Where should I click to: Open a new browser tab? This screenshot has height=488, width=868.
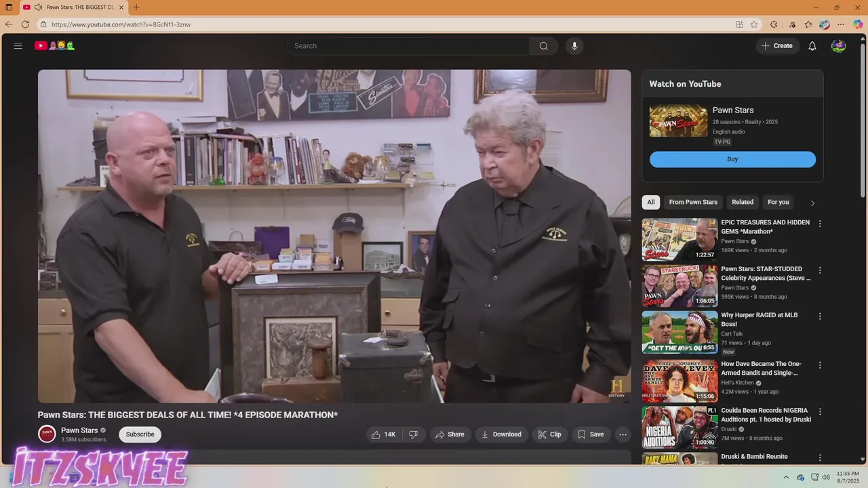(x=136, y=7)
